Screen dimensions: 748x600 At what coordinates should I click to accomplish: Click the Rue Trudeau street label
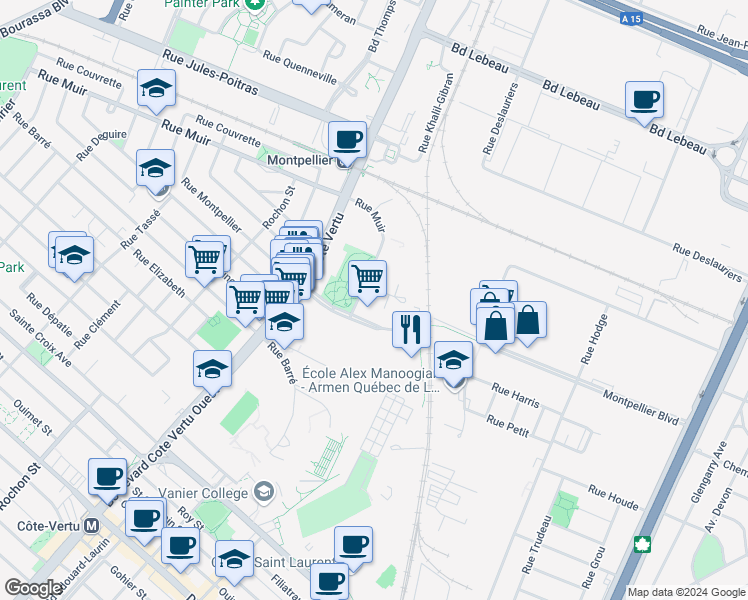[x=537, y=544]
